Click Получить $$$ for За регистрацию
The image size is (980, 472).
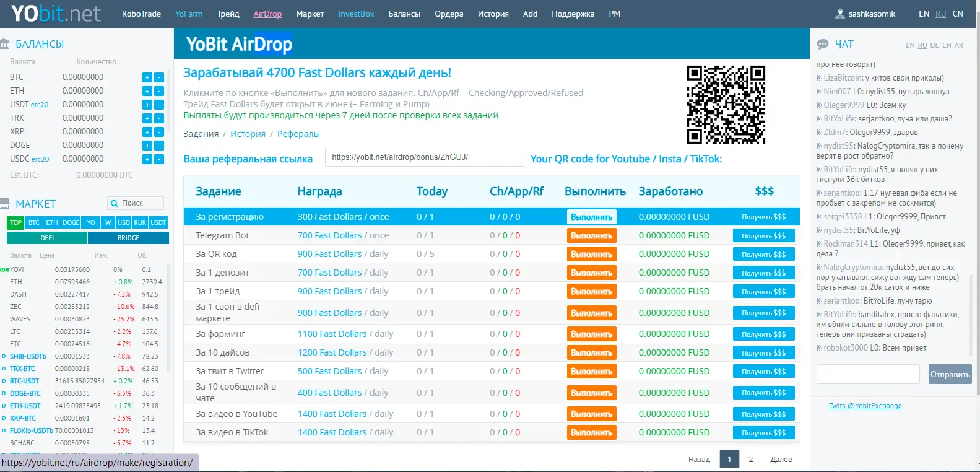763,217
